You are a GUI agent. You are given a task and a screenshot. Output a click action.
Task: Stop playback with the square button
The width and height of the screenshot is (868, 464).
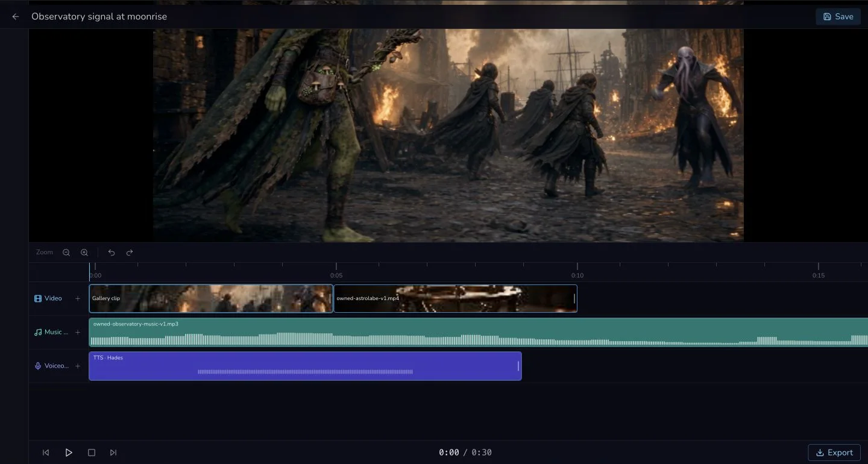[92, 453]
